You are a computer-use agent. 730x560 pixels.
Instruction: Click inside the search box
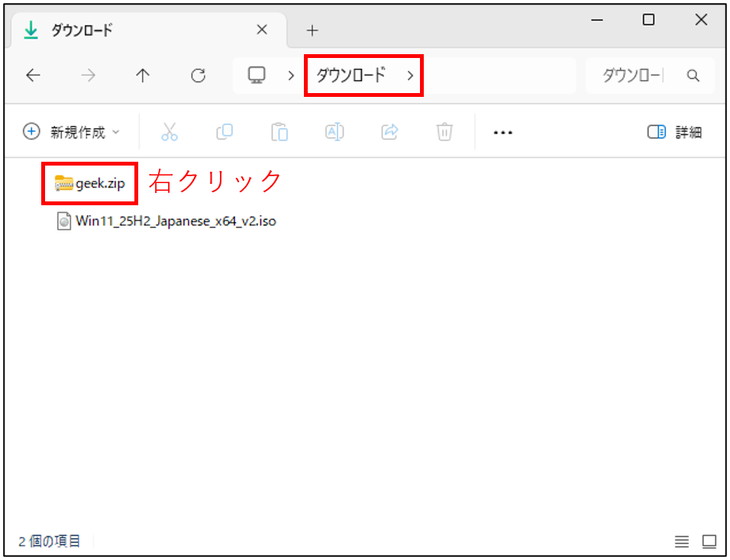click(641, 75)
